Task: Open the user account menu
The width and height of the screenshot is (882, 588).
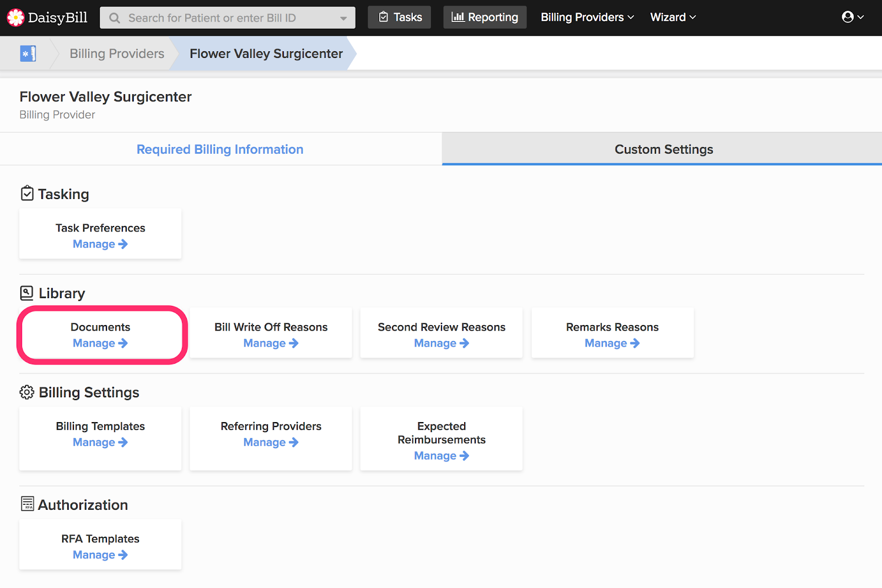Action: coord(853,17)
